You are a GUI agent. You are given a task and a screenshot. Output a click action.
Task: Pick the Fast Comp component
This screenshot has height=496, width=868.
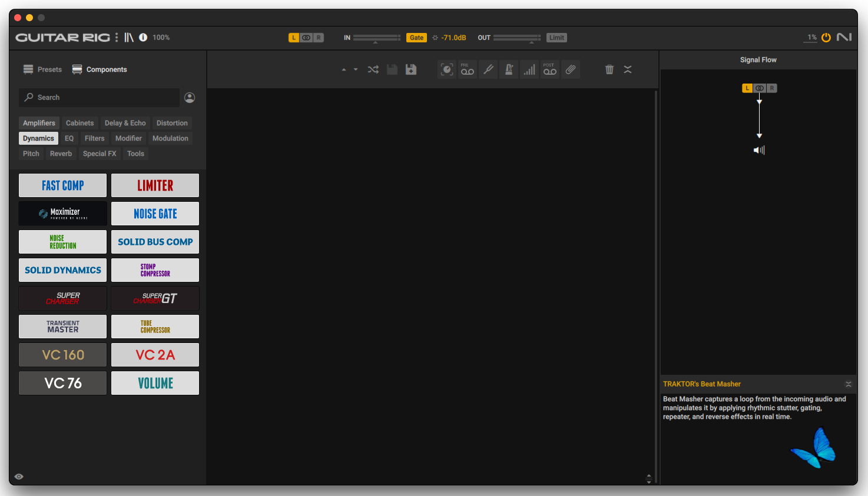pyautogui.click(x=63, y=185)
